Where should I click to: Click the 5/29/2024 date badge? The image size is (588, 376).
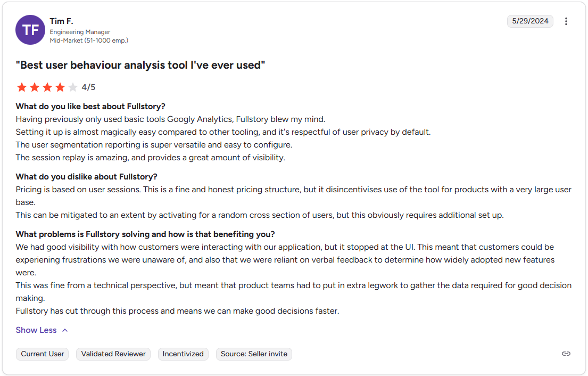click(530, 21)
